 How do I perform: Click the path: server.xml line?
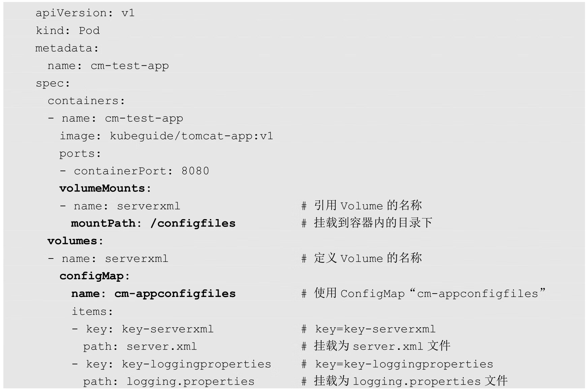click(140, 346)
